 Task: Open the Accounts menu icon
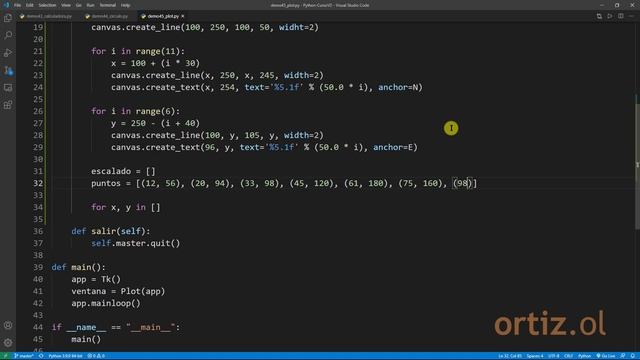pos(8,325)
